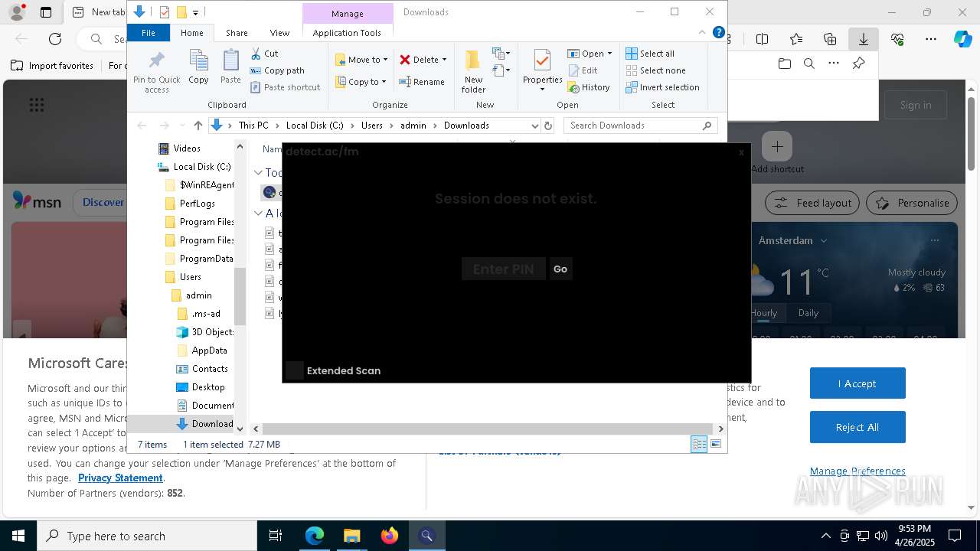Open Feed layout settings
The width and height of the screenshot is (980, 551).
[813, 203]
